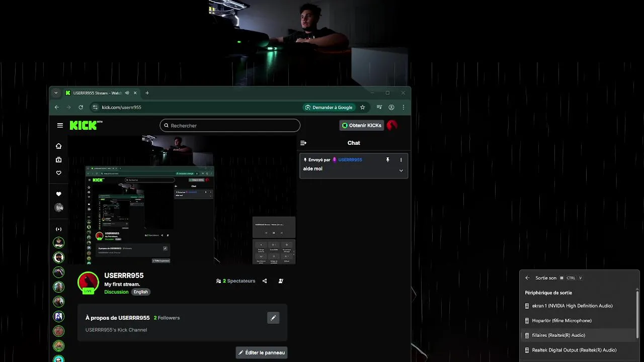Go back in Chrome
644x362 pixels.
[56, 107]
